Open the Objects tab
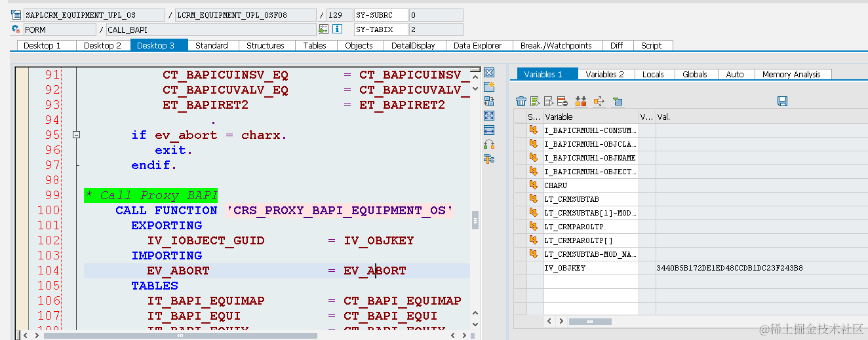 coord(359,45)
